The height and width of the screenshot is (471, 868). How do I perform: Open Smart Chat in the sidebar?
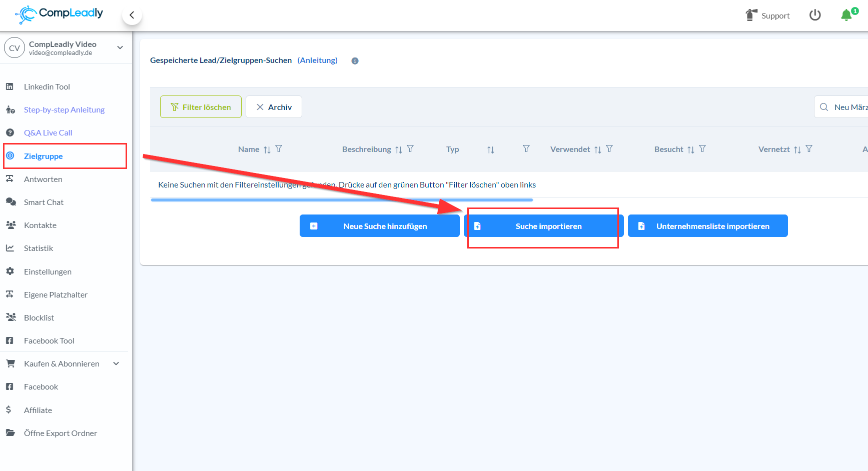(44, 202)
